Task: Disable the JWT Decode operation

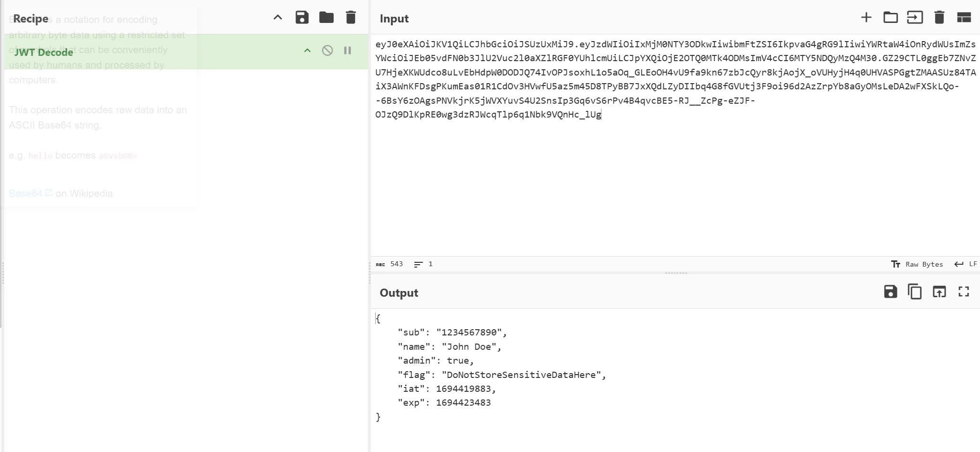Action: [327, 51]
